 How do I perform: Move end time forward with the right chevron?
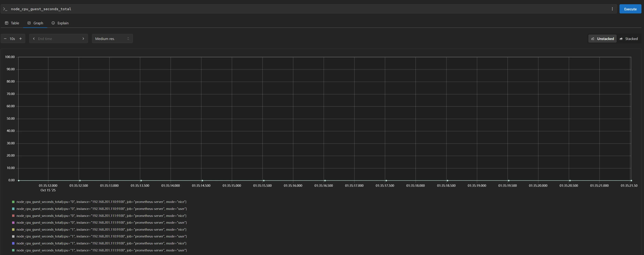point(83,38)
